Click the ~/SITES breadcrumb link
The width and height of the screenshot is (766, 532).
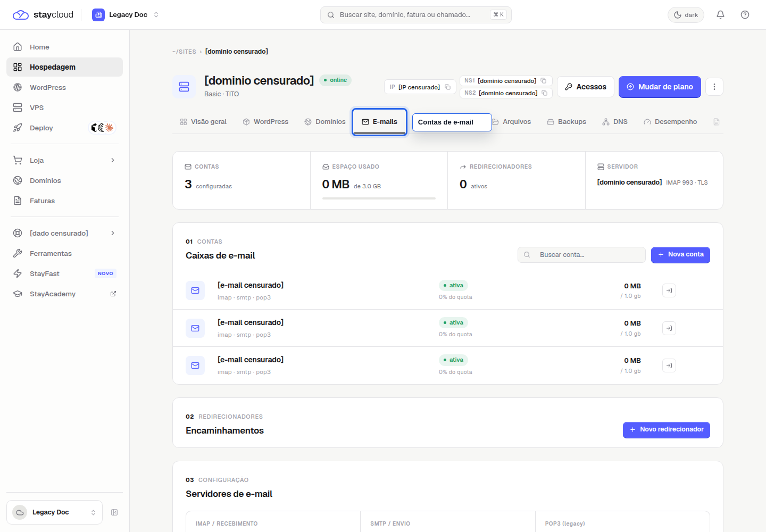(x=184, y=52)
